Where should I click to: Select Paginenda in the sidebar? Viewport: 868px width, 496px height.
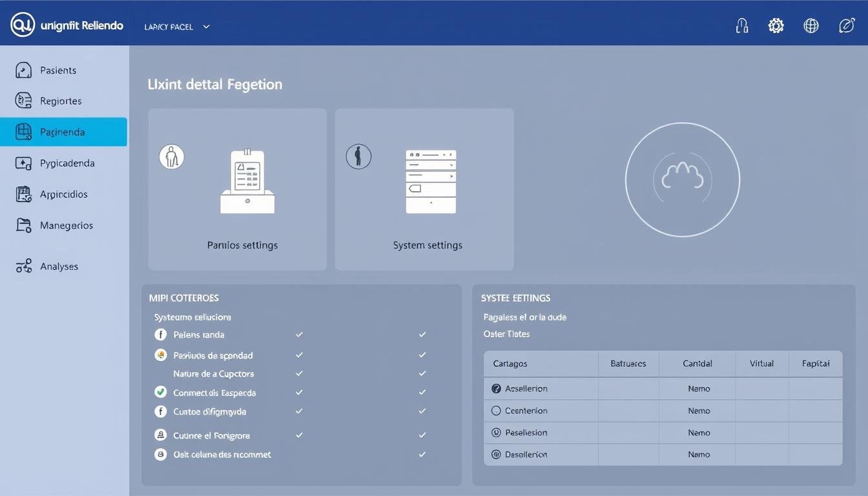point(63,132)
